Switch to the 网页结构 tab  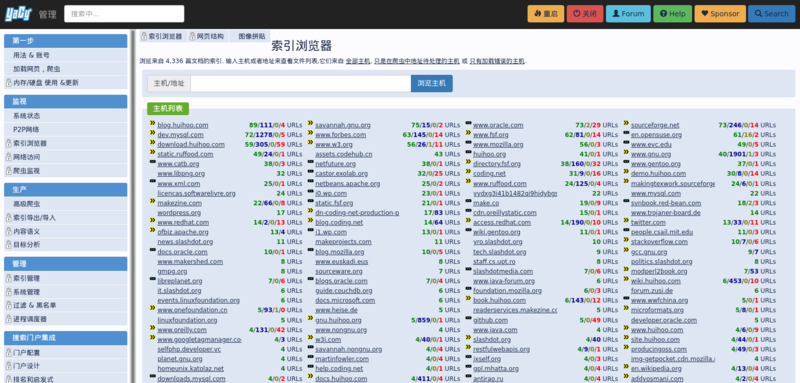(x=206, y=36)
